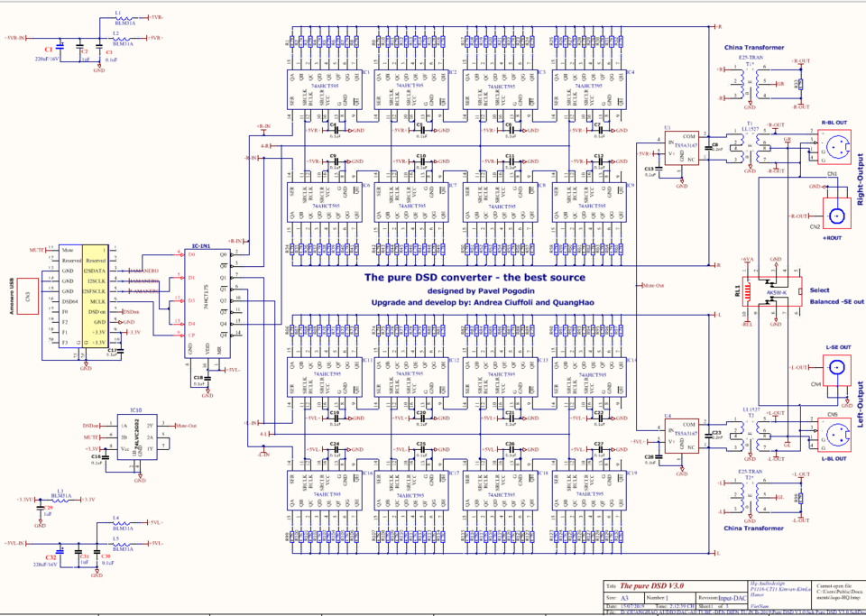Click the T2 LL1527 transformer symbol
866x616 pixels.
coord(750,436)
